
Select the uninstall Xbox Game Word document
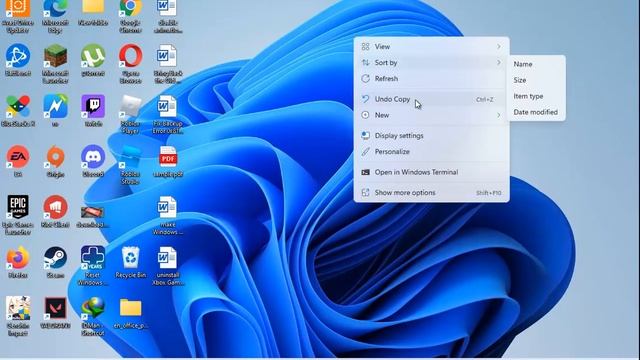(168, 266)
